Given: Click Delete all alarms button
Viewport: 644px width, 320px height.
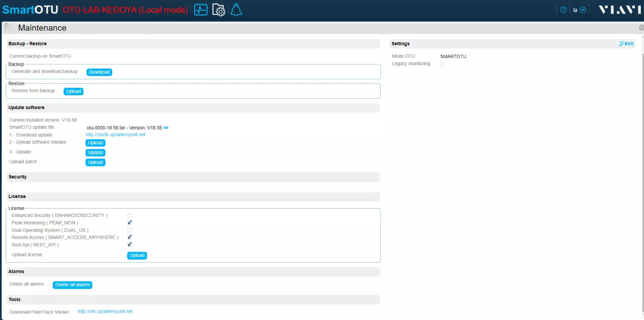Looking at the screenshot, I should pos(72,285).
